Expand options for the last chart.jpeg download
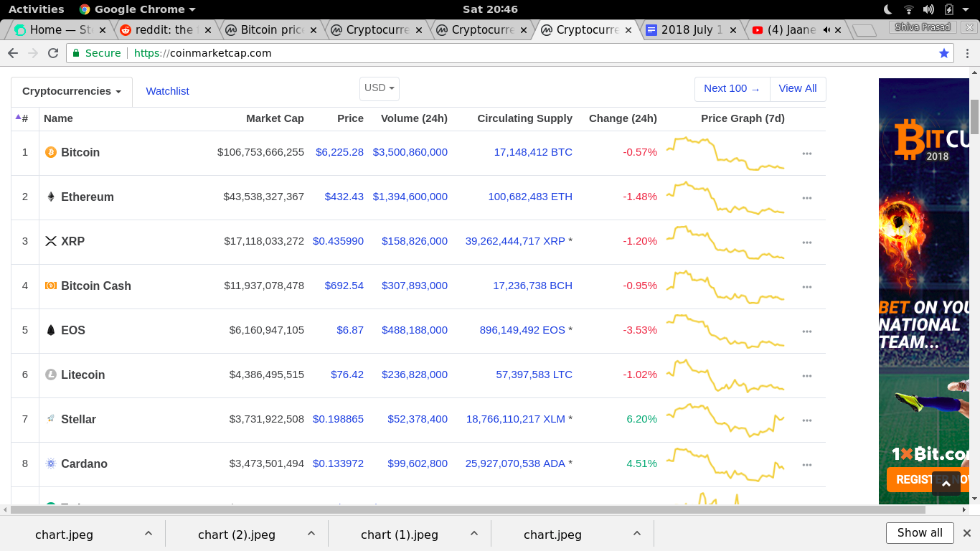The image size is (980, 551). [637, 533]
